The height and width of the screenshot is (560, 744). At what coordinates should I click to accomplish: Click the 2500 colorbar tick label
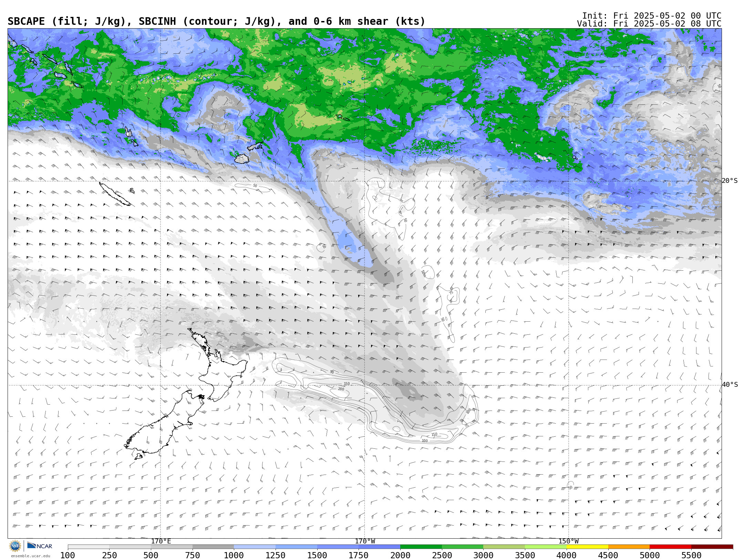click(442, 556)
